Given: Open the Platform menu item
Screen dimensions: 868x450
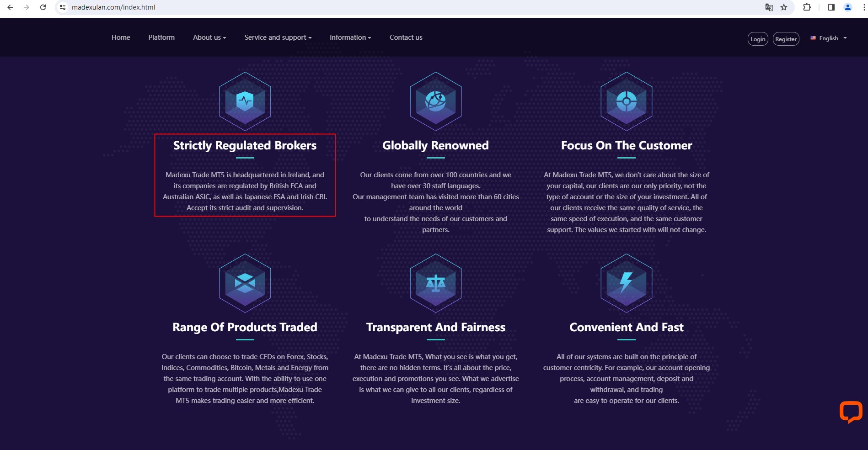Looking at the screenshot, I should (x=161, y=37).
